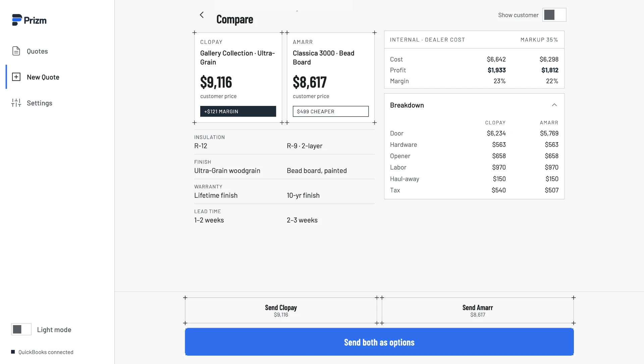Click the Breakdown heading
The height and width of the screenshot is (364, 644).
click(x=407, y=105)
